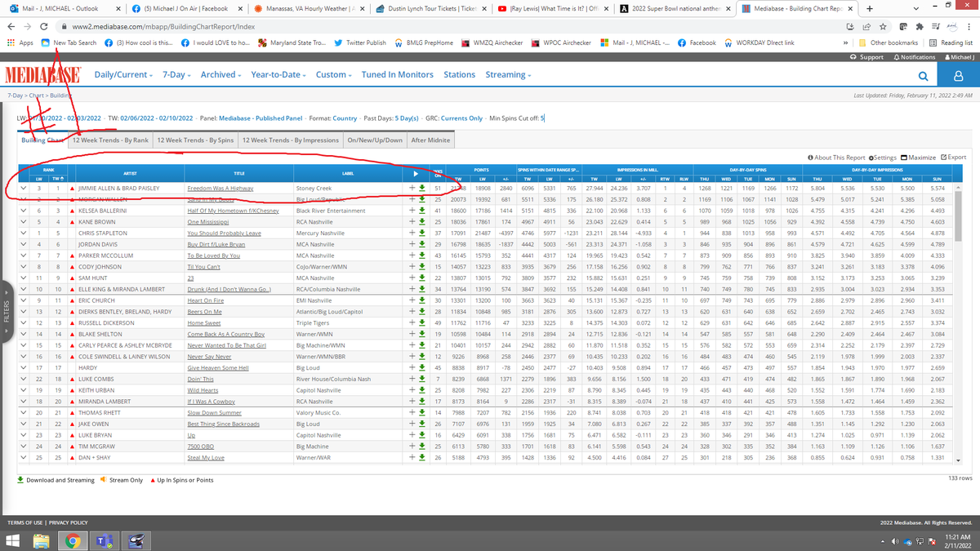Switch to After Midnite tab
This screenshot has width=980, height=551.
[x=430, y=140]
